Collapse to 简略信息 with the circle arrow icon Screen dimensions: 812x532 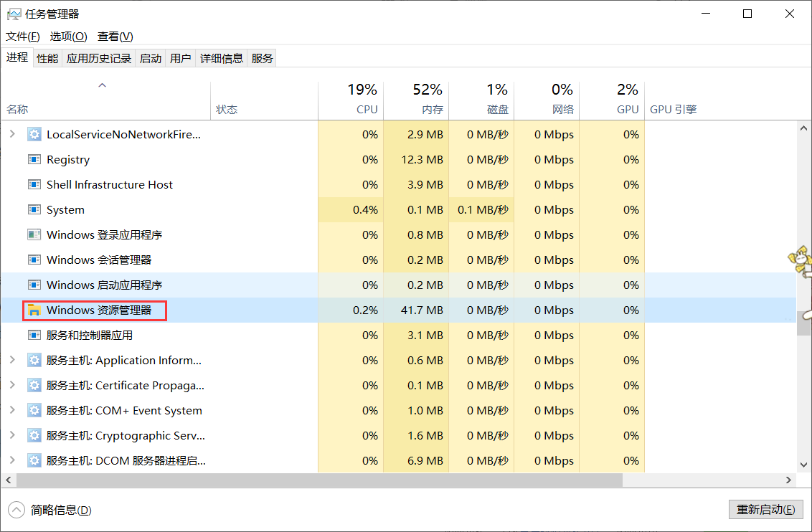(x=16, y=510)
